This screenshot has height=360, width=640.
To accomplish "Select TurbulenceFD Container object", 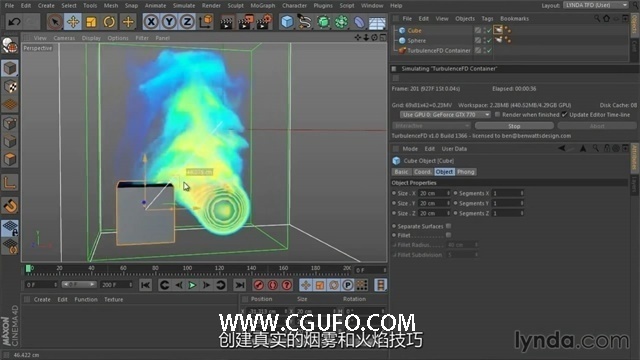I will tap(439, 51).
